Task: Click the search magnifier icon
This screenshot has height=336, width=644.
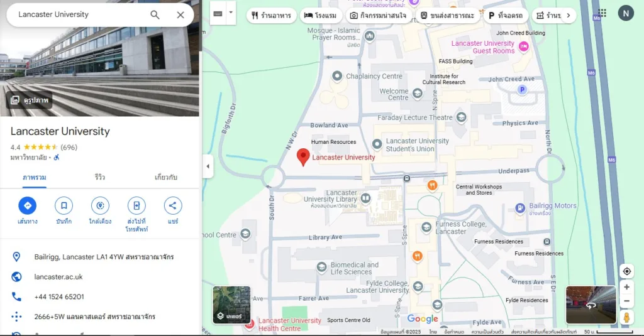Action: (155, 14)
